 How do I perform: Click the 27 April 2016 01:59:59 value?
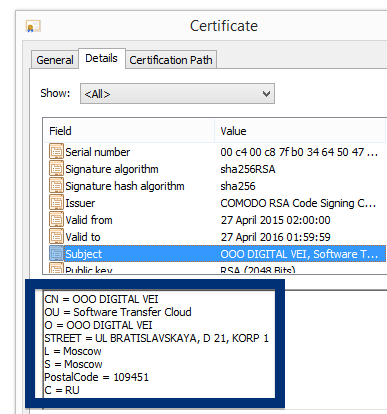pos(275,237)
